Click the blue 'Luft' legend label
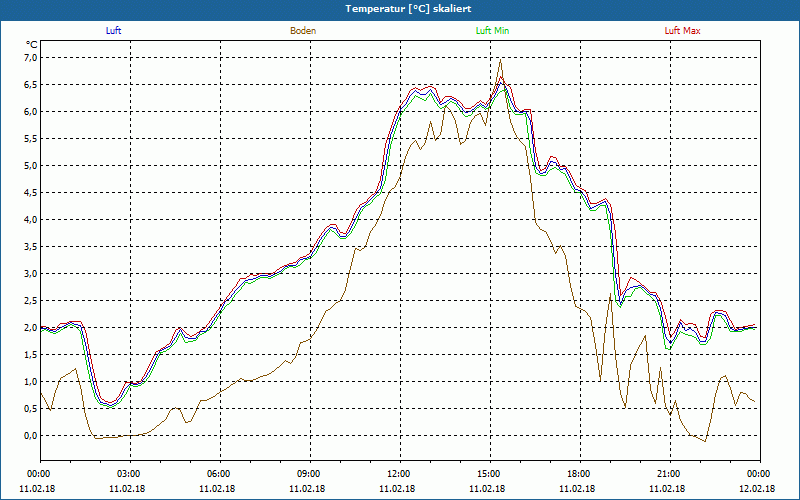Viewport: 800px width, 500px height. (113, 31)
